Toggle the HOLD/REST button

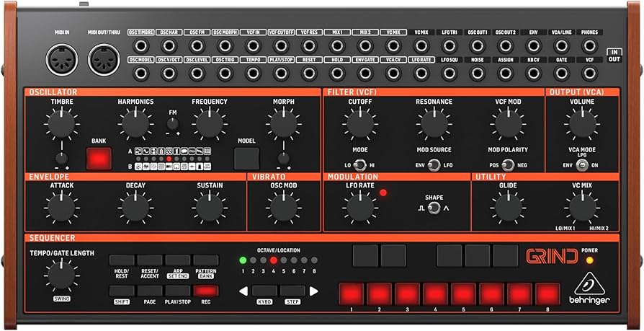(122, 260)
